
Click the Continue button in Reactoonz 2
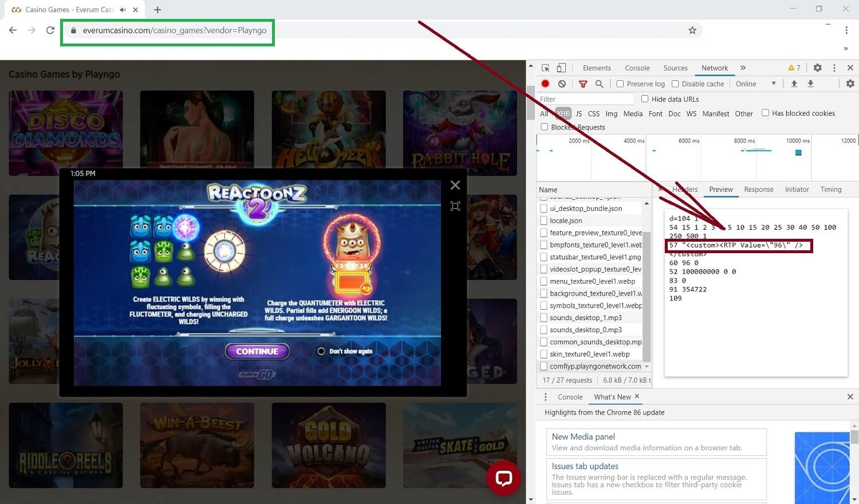click(x=257, y=351)
